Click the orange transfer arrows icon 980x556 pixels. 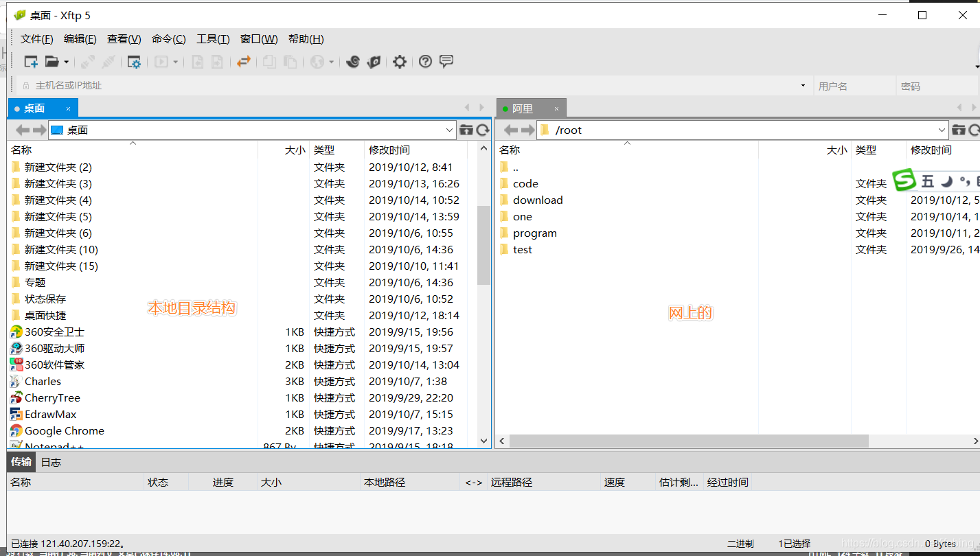[x=244, y=62]
